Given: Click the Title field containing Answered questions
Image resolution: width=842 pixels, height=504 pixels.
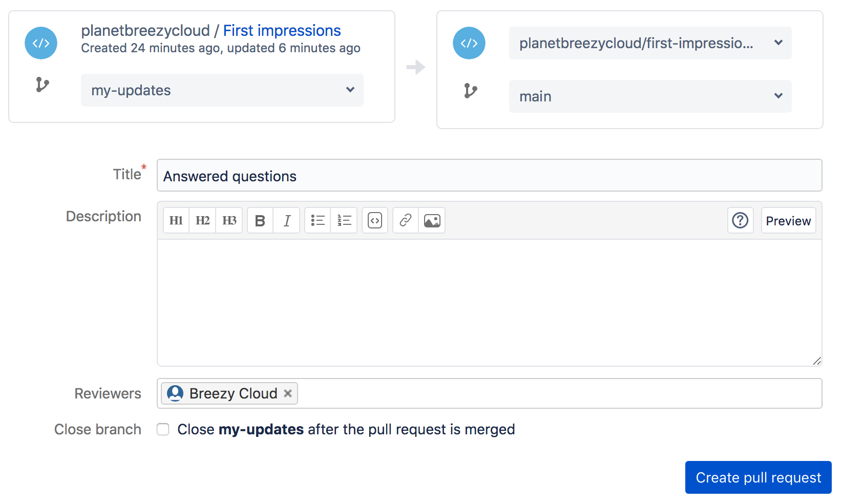Looking at the screenshot, I should 489,175.
